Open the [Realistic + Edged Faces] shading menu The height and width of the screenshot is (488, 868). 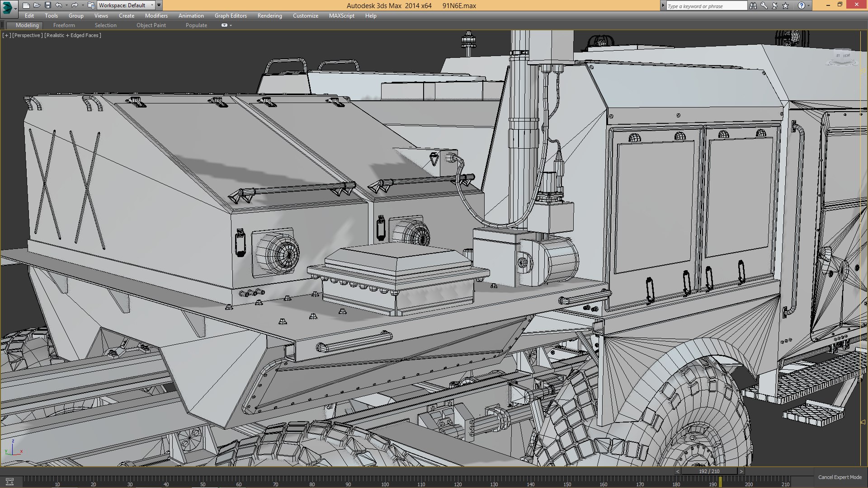click(73, 35)
